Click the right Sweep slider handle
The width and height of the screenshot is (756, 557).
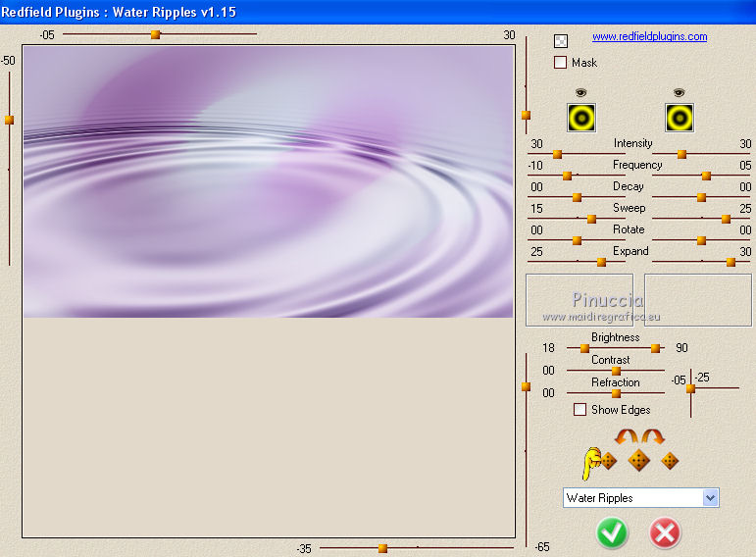[726, 219]
